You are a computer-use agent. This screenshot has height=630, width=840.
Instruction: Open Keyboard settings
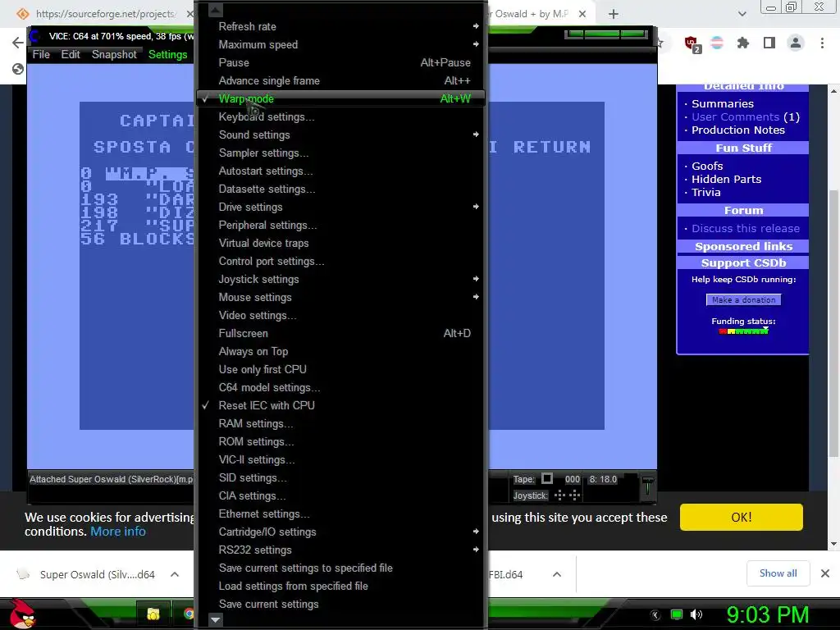340,116
